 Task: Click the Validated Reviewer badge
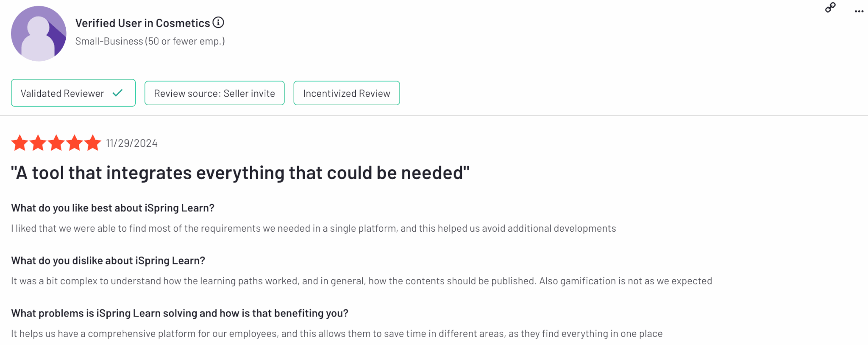click(x=62, y=93)
